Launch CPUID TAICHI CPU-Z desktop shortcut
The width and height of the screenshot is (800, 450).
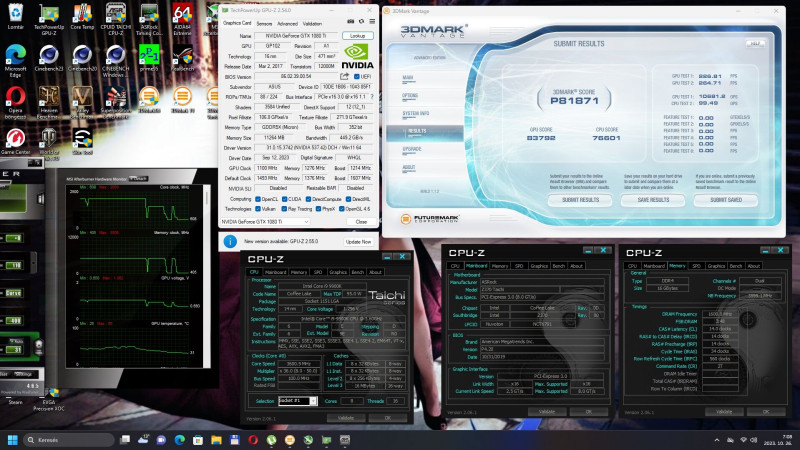[x=115, y=20]
